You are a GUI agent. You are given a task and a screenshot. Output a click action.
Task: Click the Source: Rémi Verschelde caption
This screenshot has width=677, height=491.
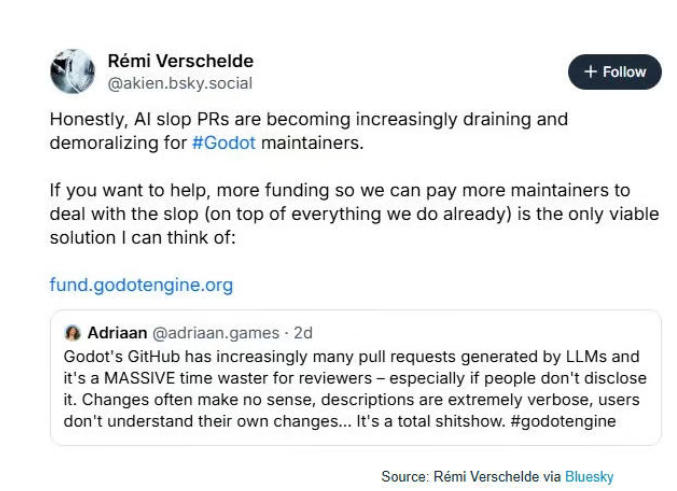(x=470, y=477)
